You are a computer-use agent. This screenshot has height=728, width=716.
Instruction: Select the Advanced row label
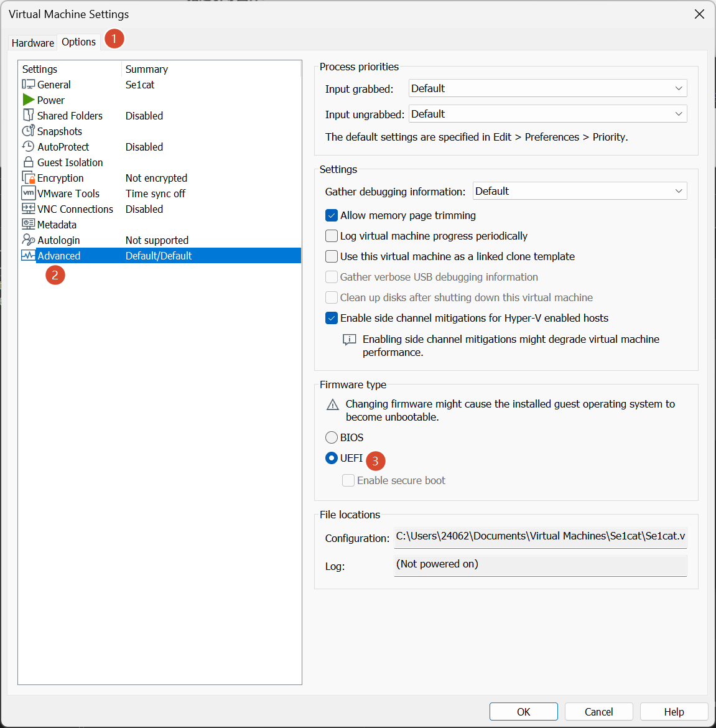coord(59,256)
